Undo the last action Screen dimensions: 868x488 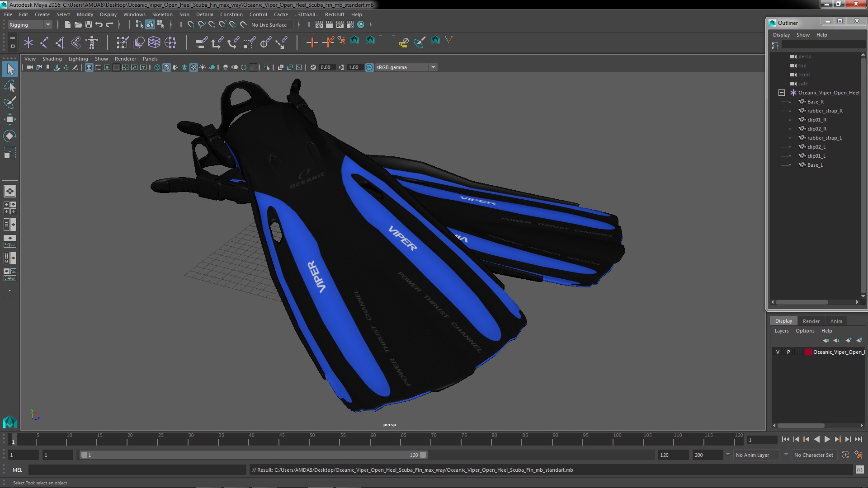[99, 24]
